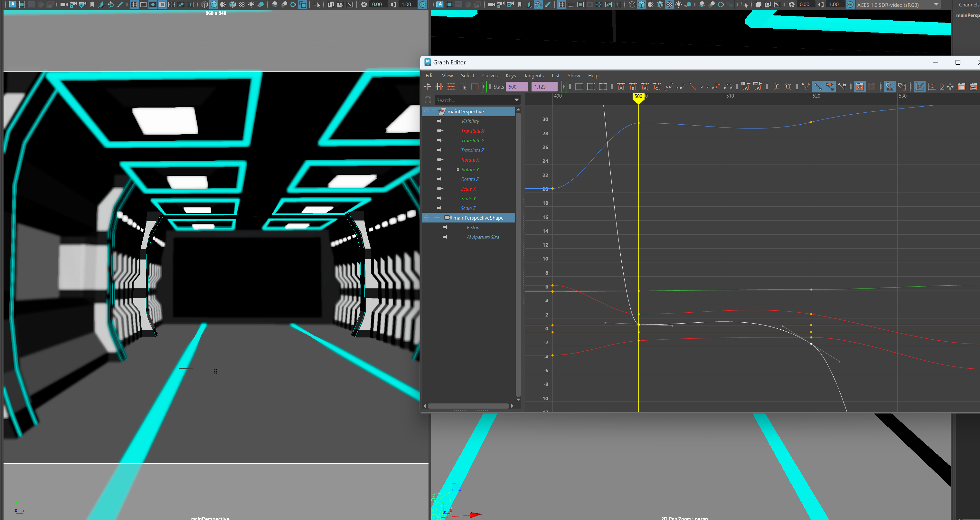980x520 pixels.
Task: Click the Auto tangents icon in Graph Editor
Action: point(621,87)
